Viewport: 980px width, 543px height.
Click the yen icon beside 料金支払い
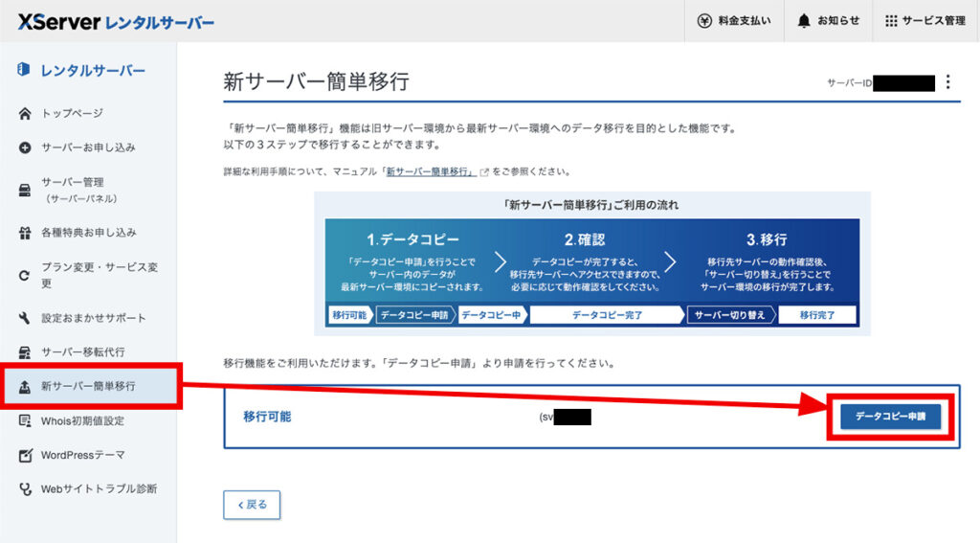pos(704,21)
